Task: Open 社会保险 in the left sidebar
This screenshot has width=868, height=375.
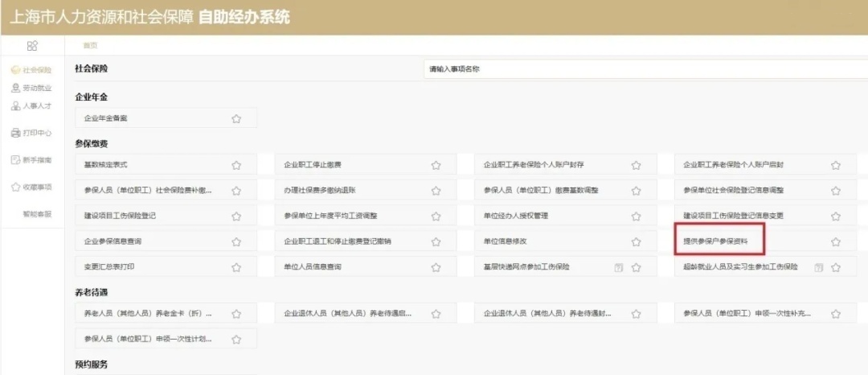Action: [31, 70]
